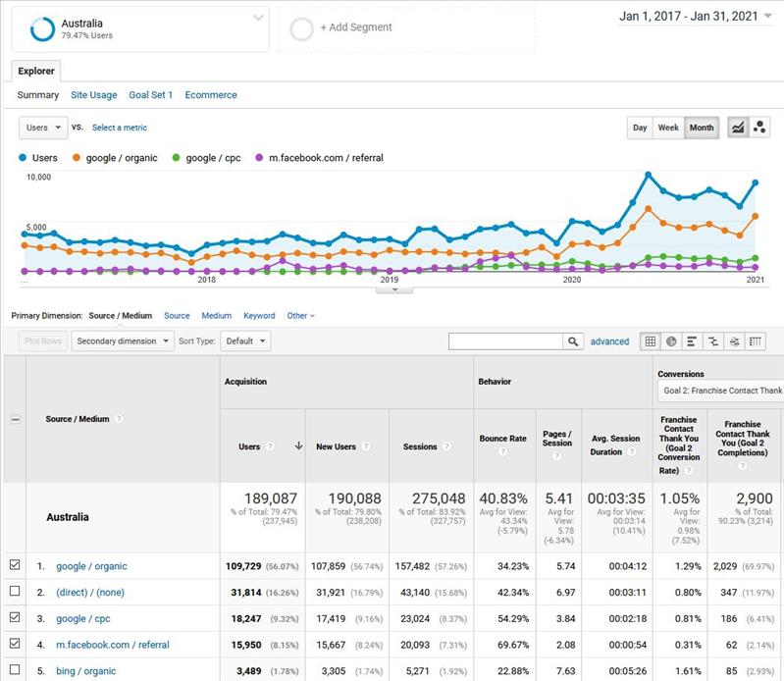Open the advanced filter link
The width and height of the screenshot is (784, 681).
coord(609,341)
